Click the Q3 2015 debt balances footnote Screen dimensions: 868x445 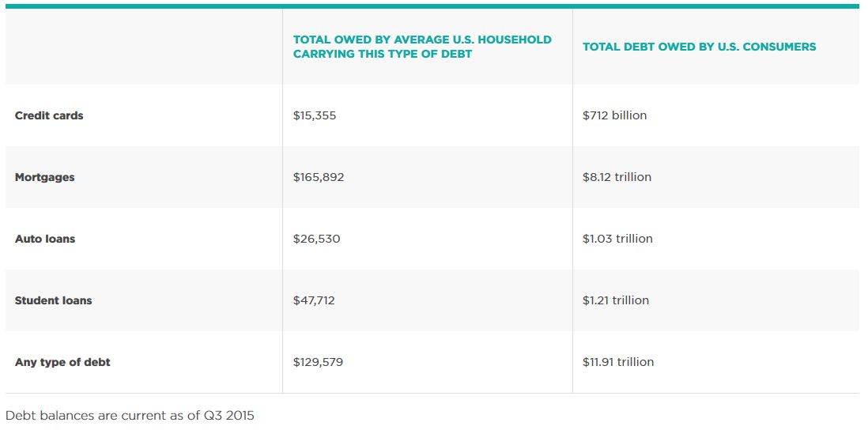(x=130, y=415)
